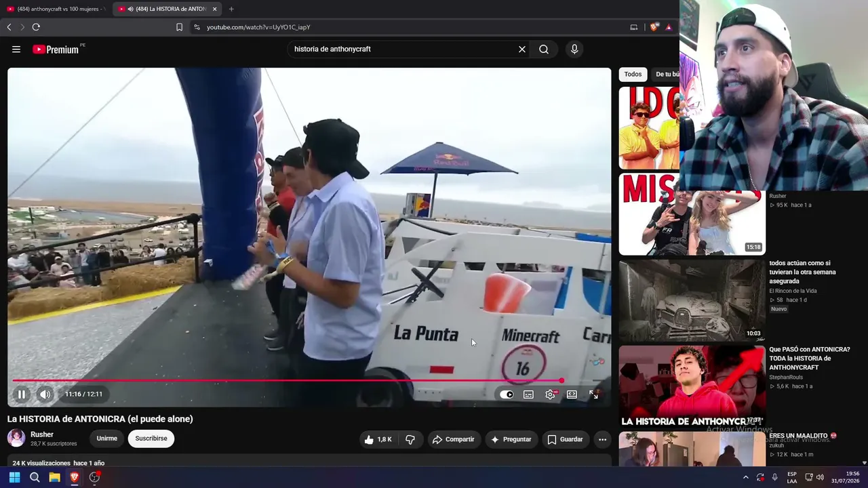Open the player settings gear
Screen dimensions: 868x488
(x=551, y=394)
